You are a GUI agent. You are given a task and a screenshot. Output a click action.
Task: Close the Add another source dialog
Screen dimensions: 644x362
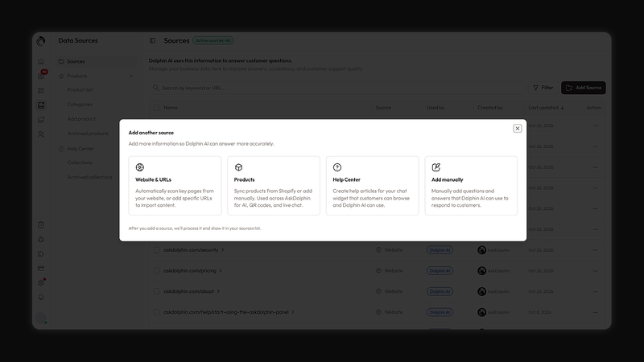point(517,129)
